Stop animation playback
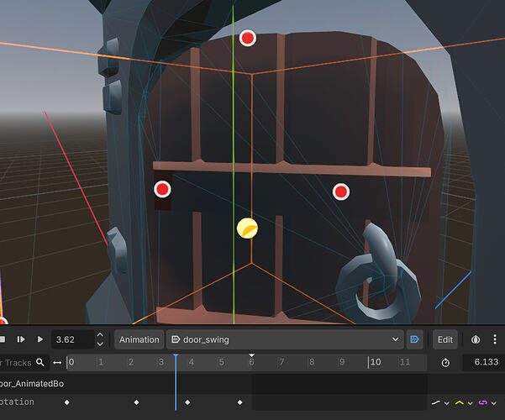505x420 pixels. 3,339
